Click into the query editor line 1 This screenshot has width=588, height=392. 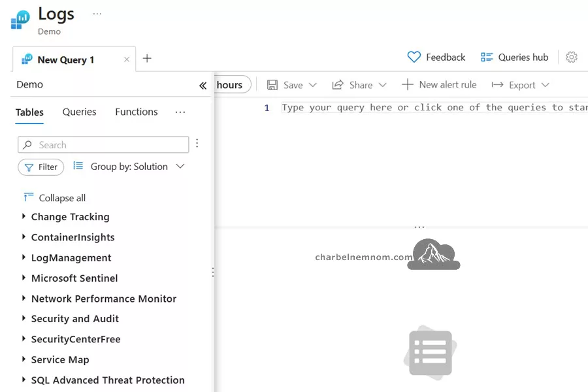434,108
